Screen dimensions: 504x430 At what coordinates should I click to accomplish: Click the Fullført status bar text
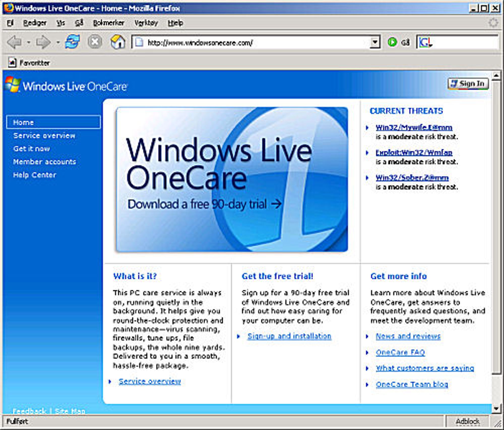[17, 421]
